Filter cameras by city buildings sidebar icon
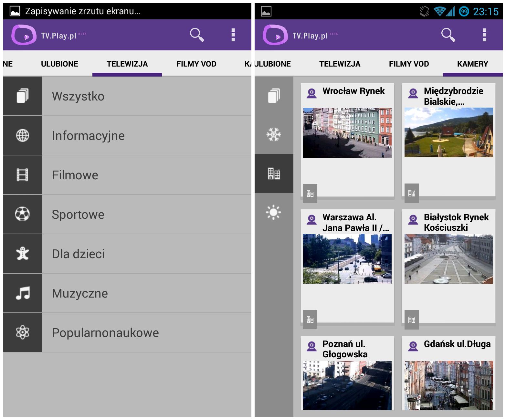The image size is (506, 420). [274, 173]
